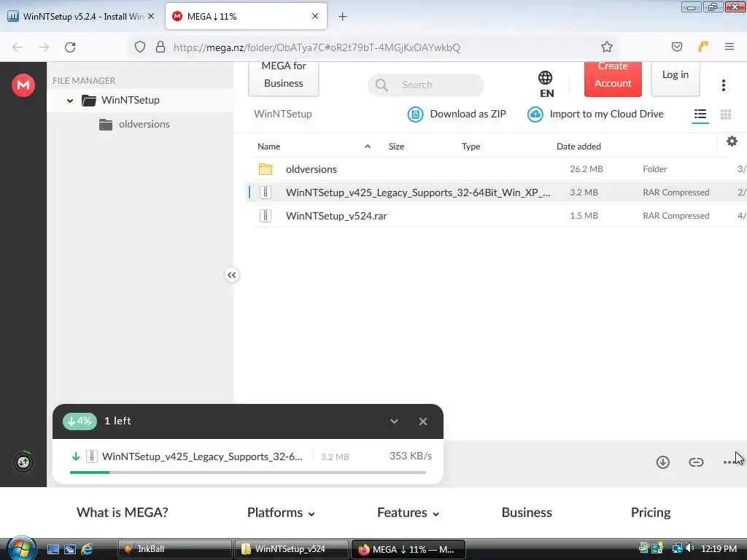Sort by Name column header

coord(268,146)
